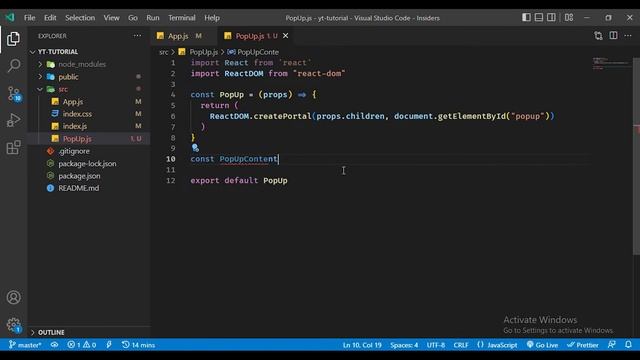Click CRLF end of line selector
This screenshot has width=640, height=360.
[x=461, y=345]
